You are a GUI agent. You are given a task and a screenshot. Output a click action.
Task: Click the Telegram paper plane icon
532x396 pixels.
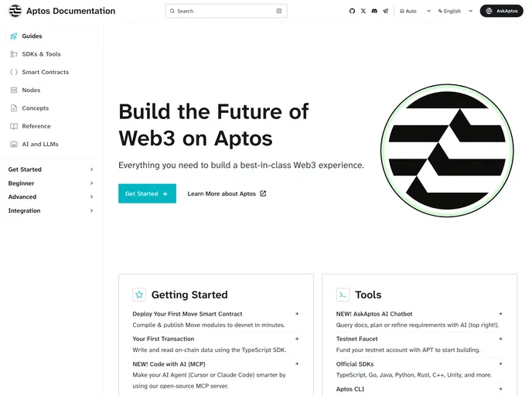(x=385, y=11)
